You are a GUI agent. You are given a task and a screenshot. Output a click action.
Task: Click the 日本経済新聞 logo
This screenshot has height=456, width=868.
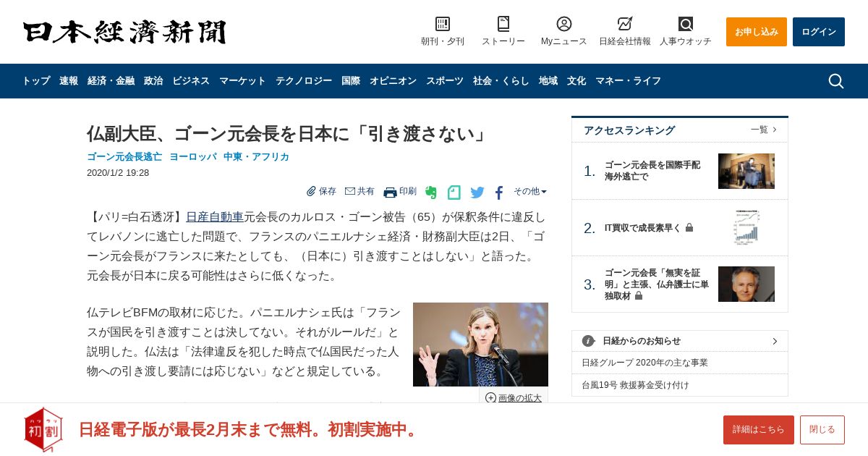tap(124, 32)
